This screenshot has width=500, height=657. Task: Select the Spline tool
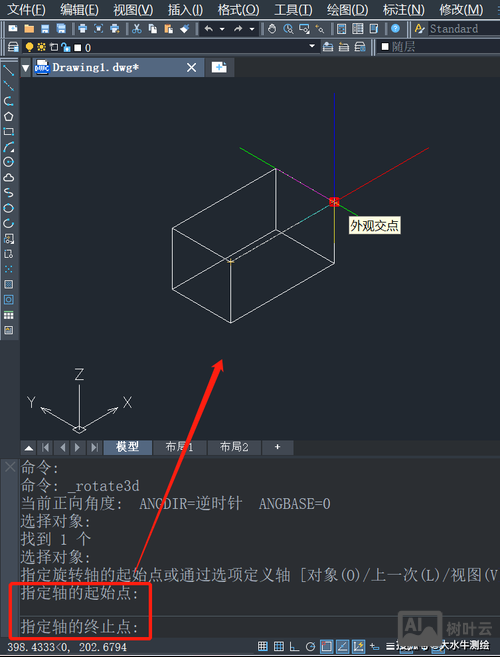click(8, 193)
